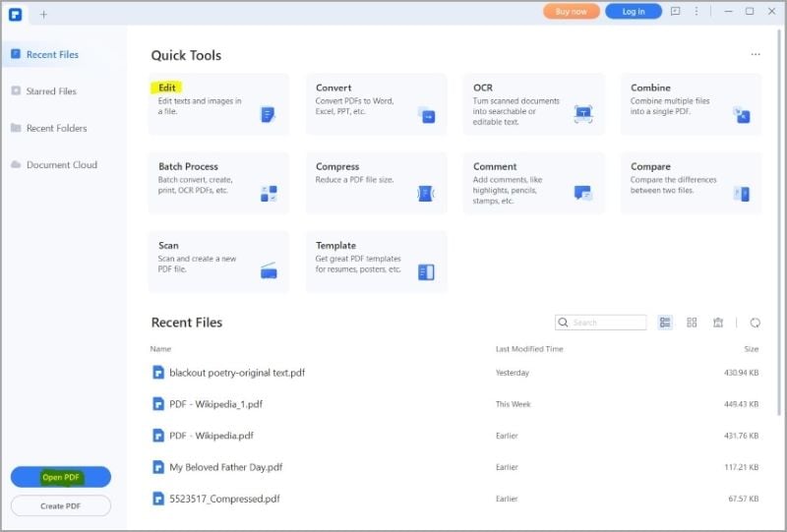Choose the Compress PDF tool
Viewport: 787px width, 532px height.
pyautogui.click(x=376, y=182)
